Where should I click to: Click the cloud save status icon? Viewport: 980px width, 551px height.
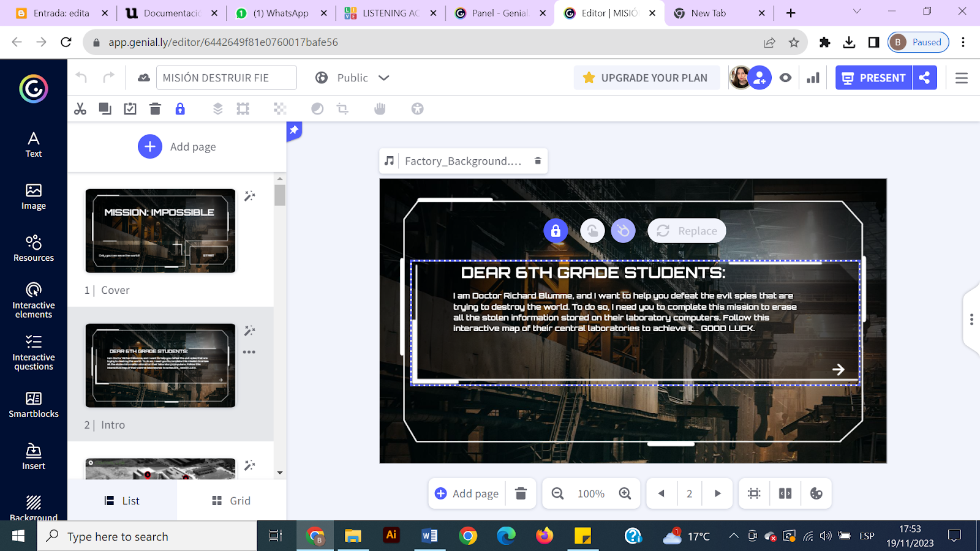coord(144,78)
